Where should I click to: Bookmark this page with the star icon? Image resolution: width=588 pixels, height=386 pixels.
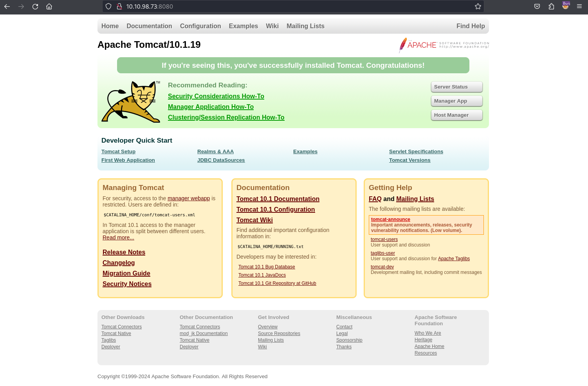point(478,6)
